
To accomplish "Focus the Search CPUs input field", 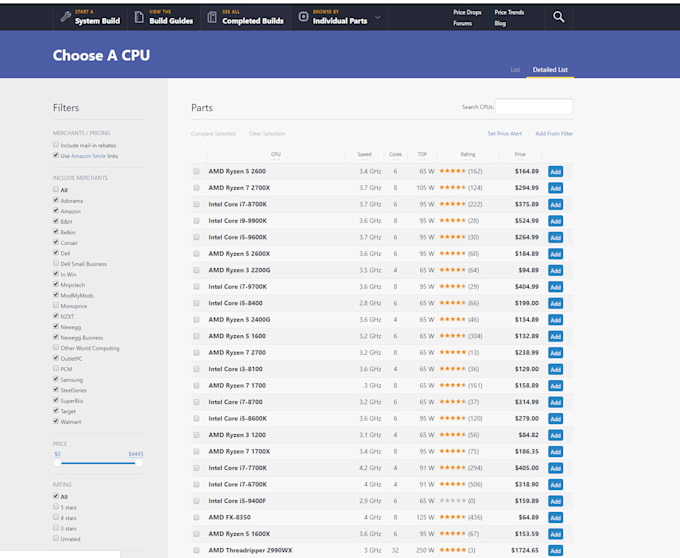I will coord(534,107).
